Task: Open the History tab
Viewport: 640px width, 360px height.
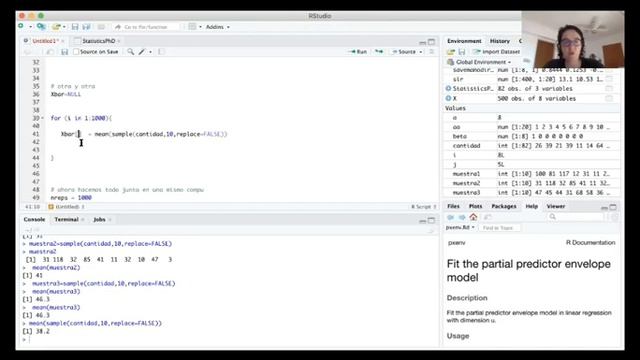Action: coord(500,41)
